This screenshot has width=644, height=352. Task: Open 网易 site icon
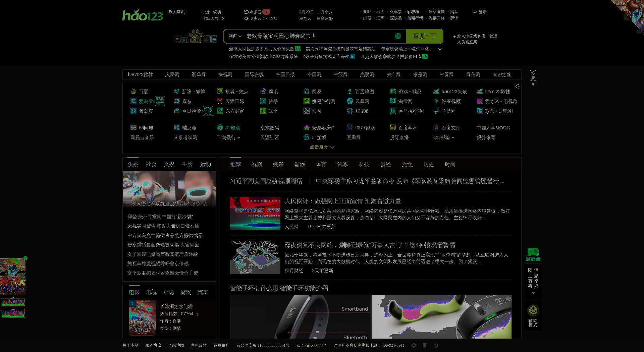[x=307, y=91]
